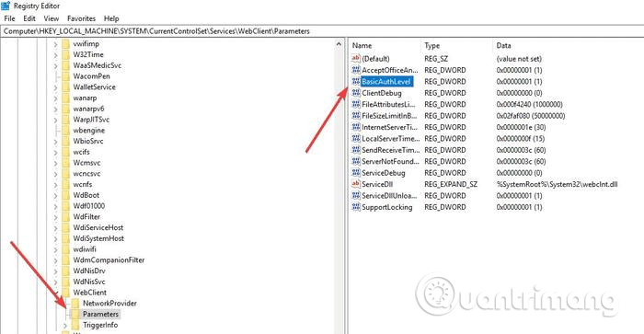Click the ServerNotFound... DWORD icon

tap(356, 161)
